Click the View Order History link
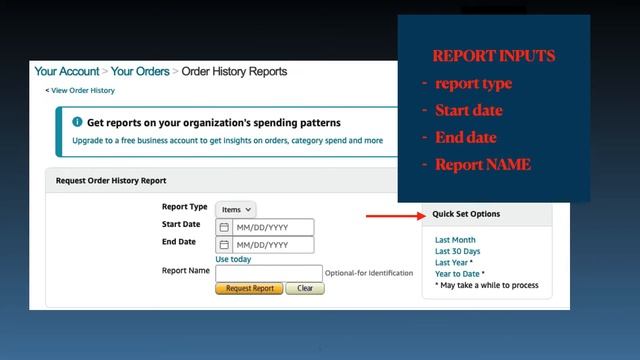 (83, 91)
